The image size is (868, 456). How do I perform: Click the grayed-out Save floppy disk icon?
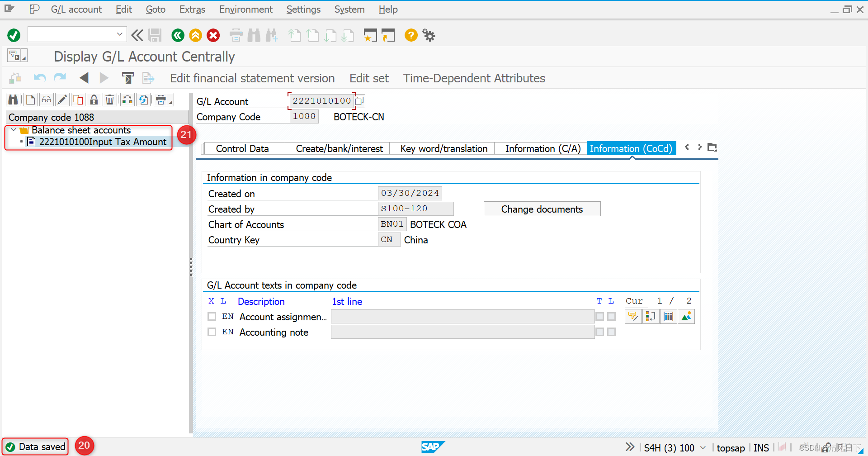click(x=155, y=35)
